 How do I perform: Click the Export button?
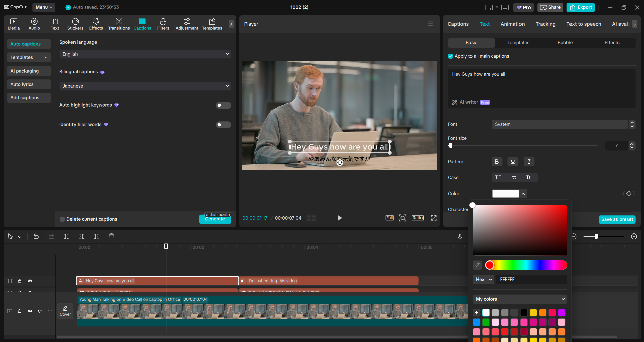pos(581,7)
